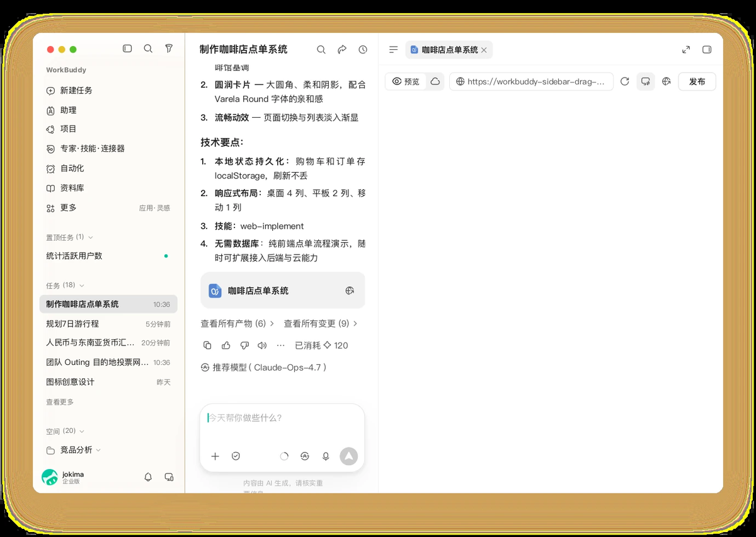Start voice input with microphone
Image resolution: width=756 pixels, height=537 pixels.
[x=326, y=456]
